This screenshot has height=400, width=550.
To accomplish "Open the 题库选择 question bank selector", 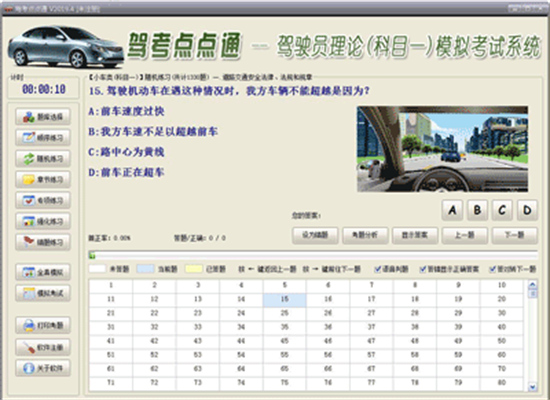I will (43, 116).
